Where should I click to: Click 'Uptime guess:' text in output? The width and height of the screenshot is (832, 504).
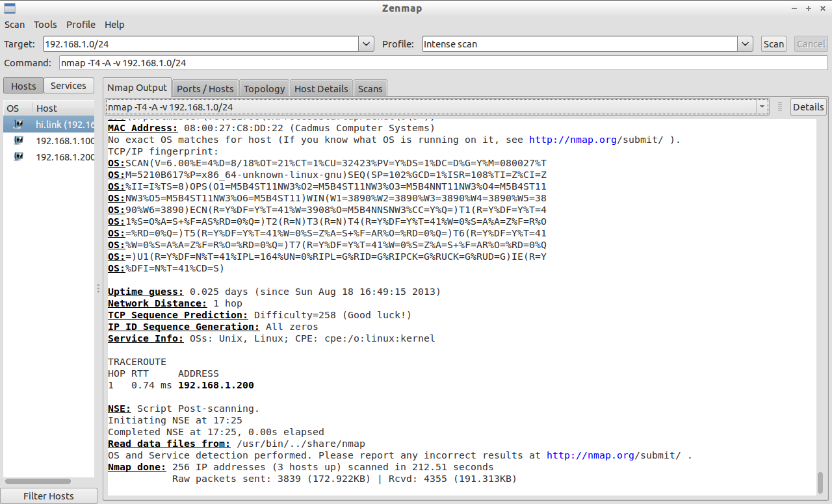[x=146, y=292]
